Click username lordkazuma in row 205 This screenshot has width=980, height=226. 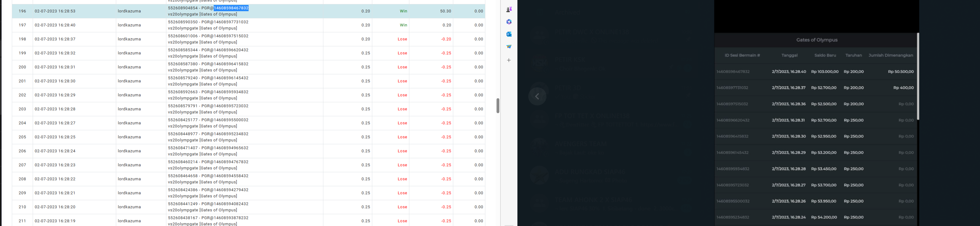point(129,137)
